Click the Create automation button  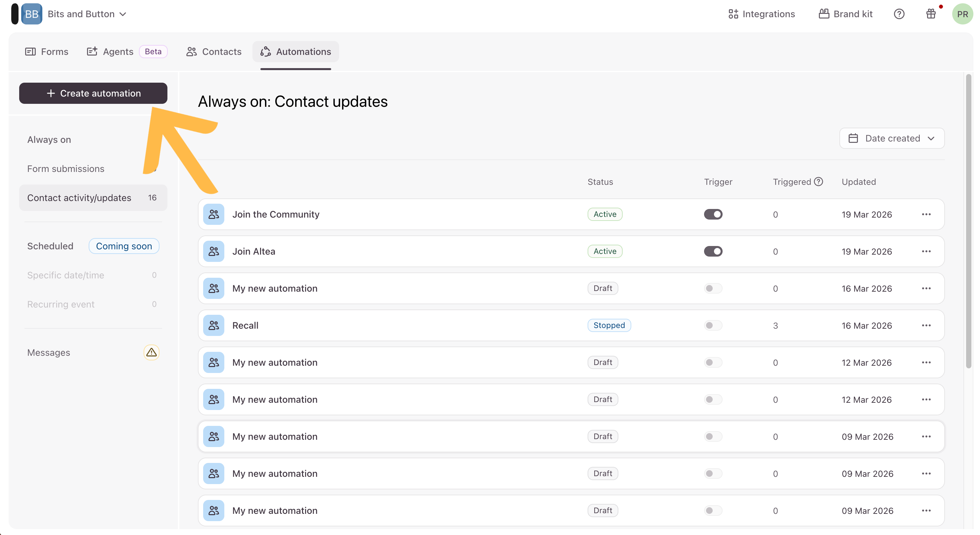coord(93,93)
